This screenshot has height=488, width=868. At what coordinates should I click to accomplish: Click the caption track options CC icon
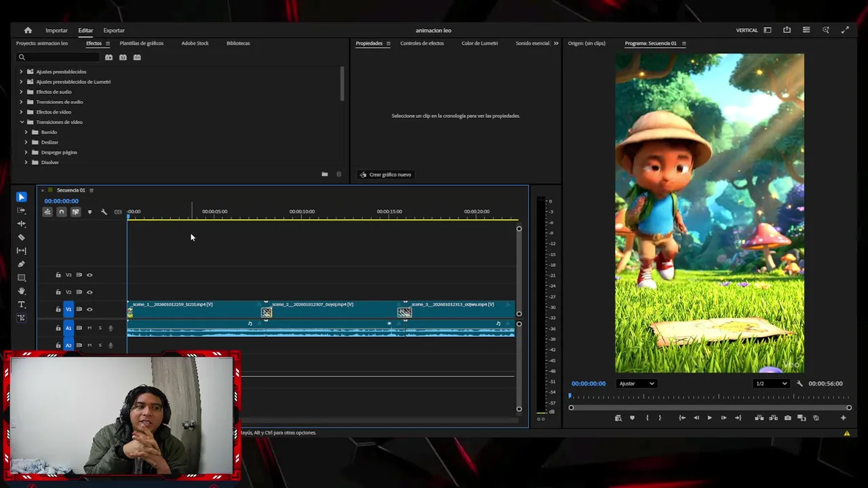(118, 212)
